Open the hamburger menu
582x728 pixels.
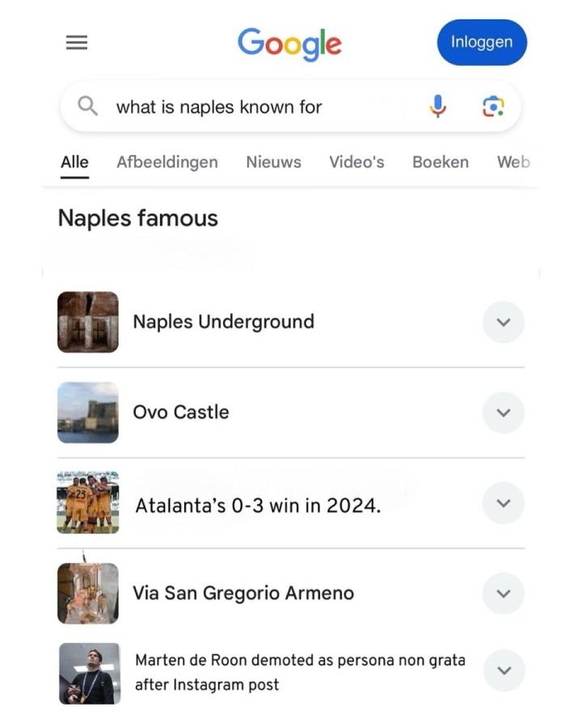pos(77,43)
